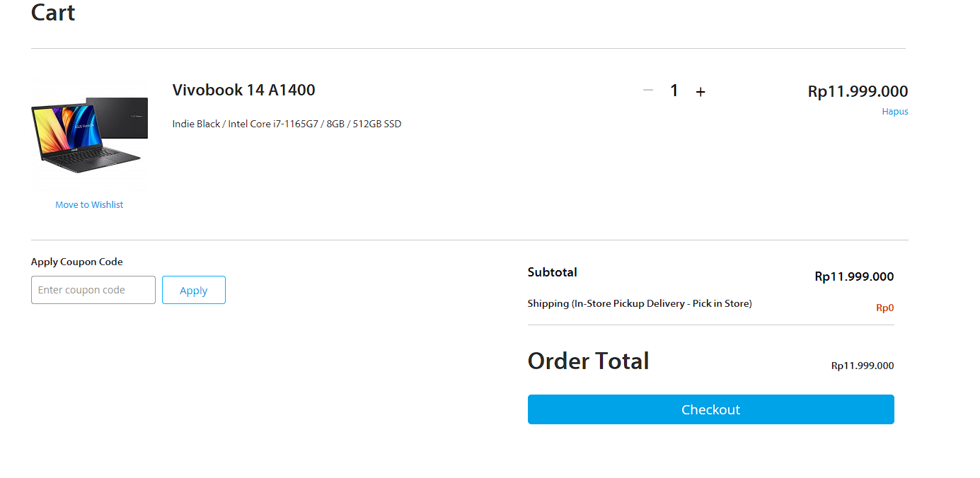
Task: Move the Vivobook to Wishlist
Action: click(x=89, y=204)
